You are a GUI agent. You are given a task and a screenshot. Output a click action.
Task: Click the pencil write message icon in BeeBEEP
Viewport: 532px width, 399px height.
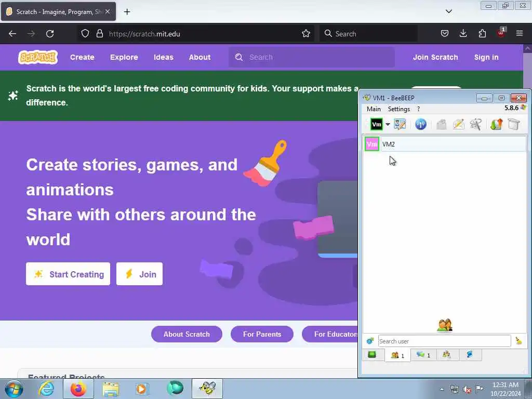coord(458,124)
